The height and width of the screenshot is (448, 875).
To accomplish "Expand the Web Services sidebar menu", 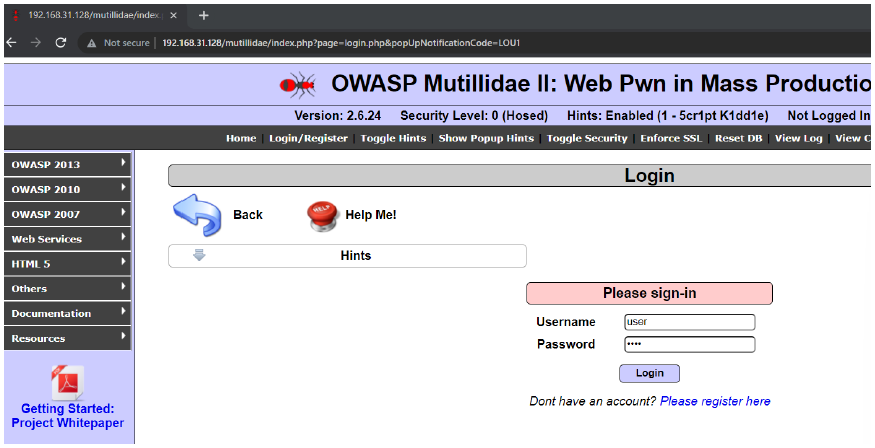I will click(x=68, y=239).
